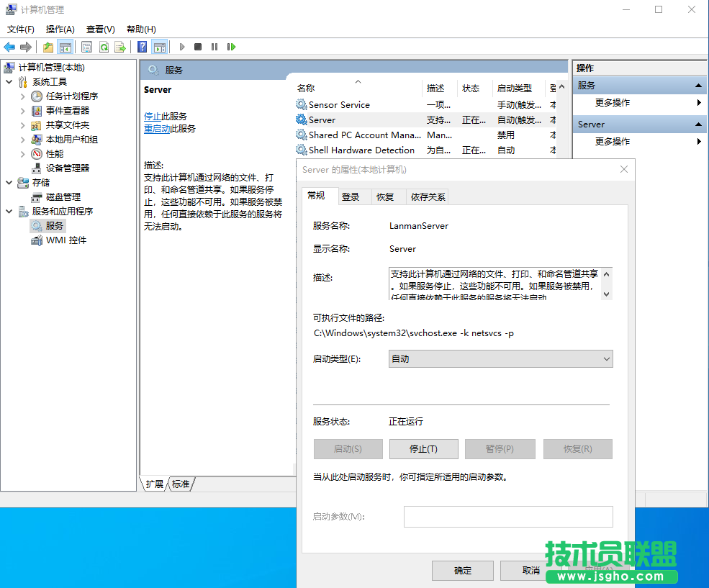Select Device Manager in the tree
Screen dimensions: 709x588
click(68, 168)
